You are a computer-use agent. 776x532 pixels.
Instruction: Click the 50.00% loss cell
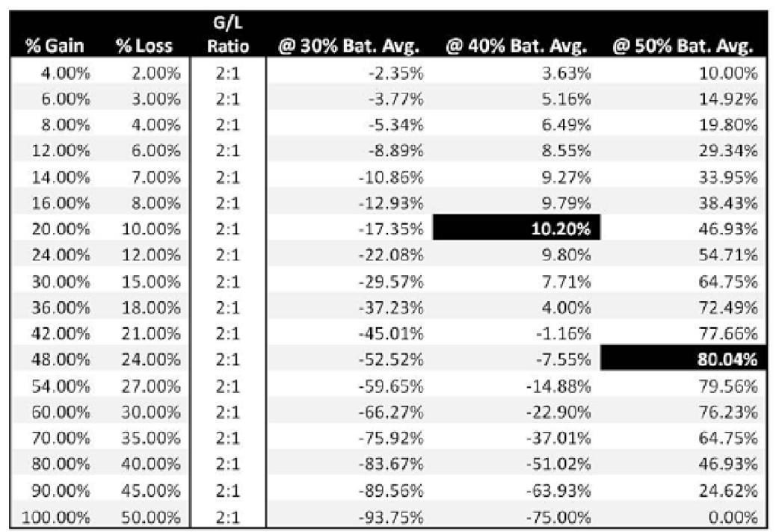point(151,517)
